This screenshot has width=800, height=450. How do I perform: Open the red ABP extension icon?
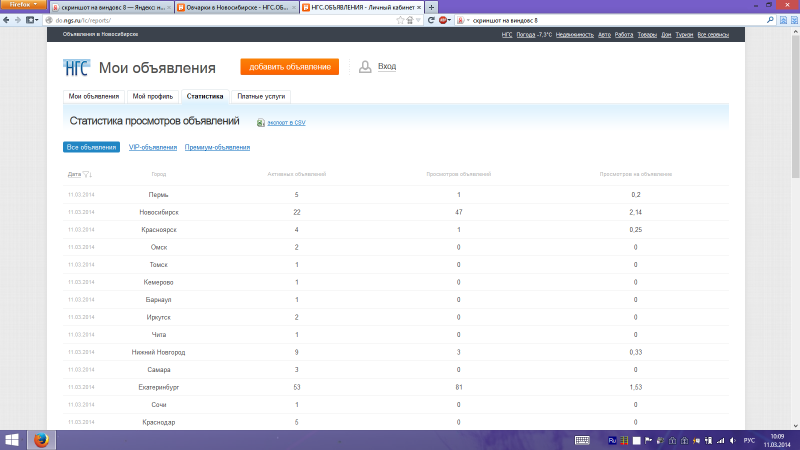click(443, 20)
